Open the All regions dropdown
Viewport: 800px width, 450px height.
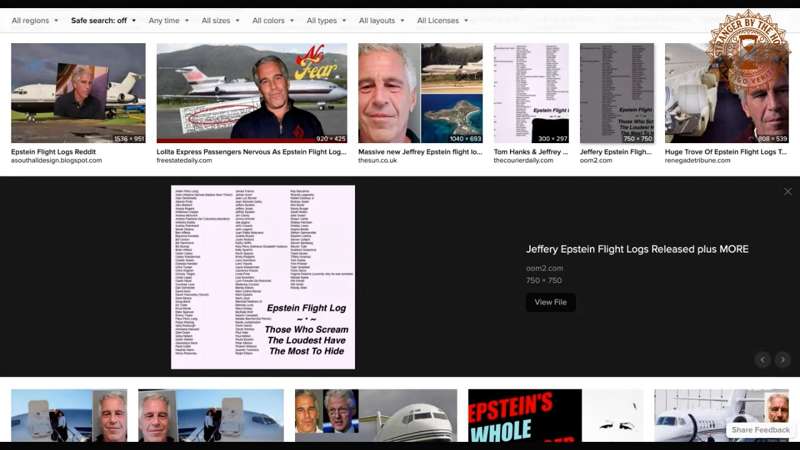(35, 20)
